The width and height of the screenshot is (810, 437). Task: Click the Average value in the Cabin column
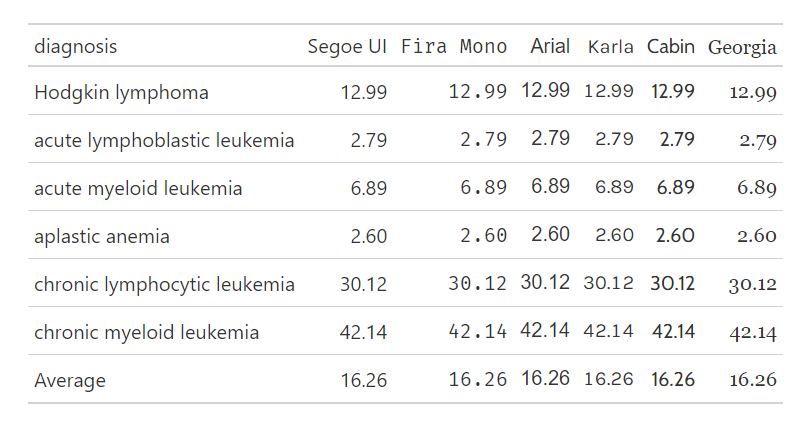(x=672, y=380)
